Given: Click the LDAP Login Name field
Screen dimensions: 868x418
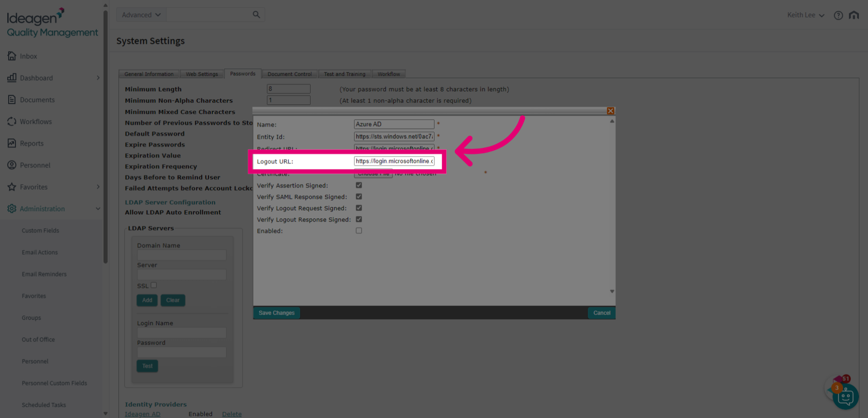Looking at the screenshot, I should click(x=182, y=333).
